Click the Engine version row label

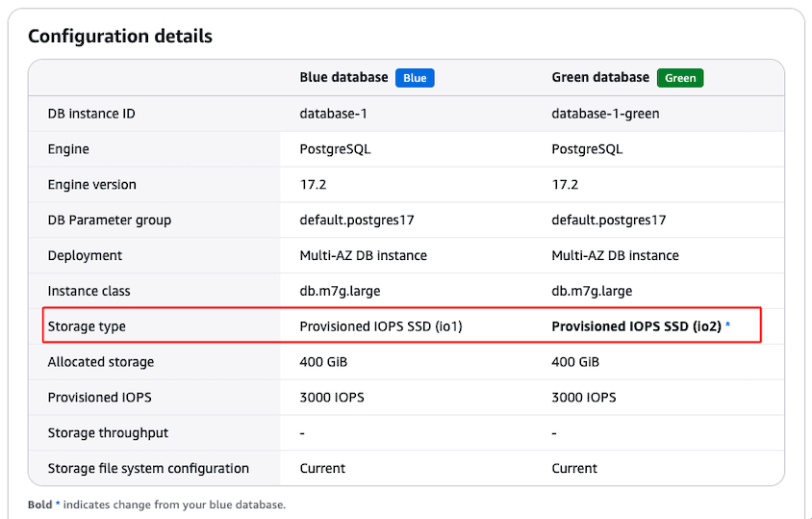point(92,185)
